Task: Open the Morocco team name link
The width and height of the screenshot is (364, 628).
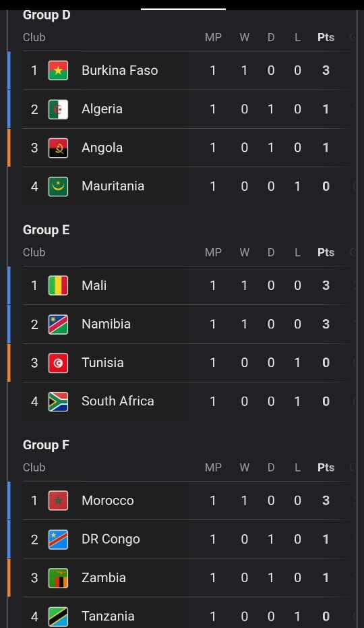Action: pyautogui.click(x=108, y=501)
